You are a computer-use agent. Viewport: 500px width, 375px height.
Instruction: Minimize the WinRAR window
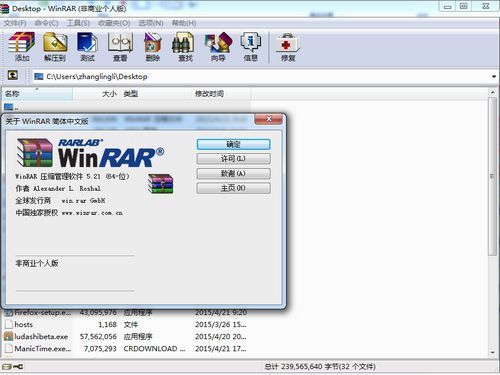447,6
